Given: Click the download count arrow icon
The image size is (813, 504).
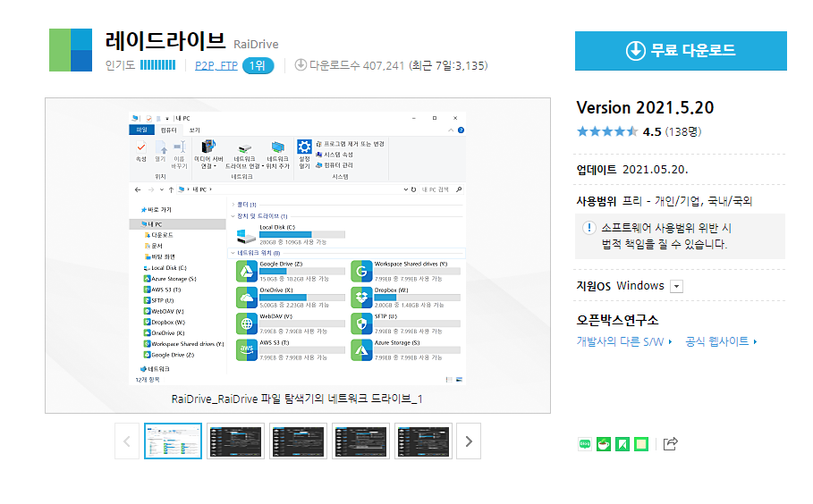Looking at the screenshot, I should (x=301, y=65).
